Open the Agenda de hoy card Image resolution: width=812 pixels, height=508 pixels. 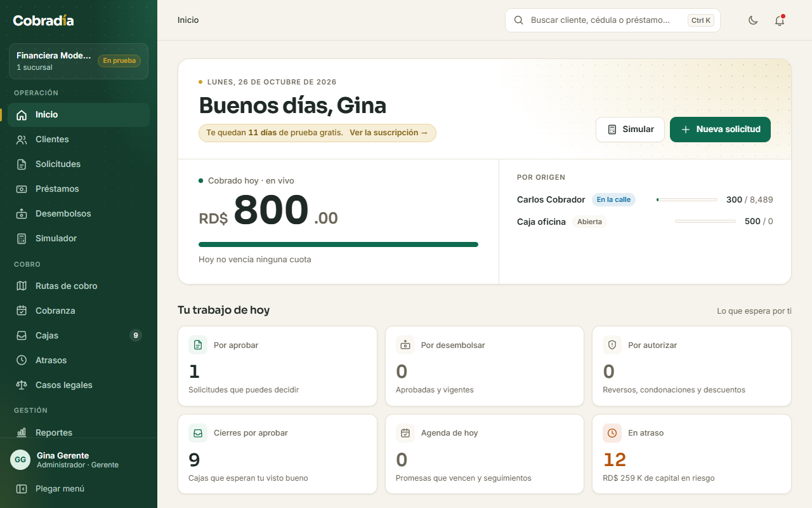(485, 454)
